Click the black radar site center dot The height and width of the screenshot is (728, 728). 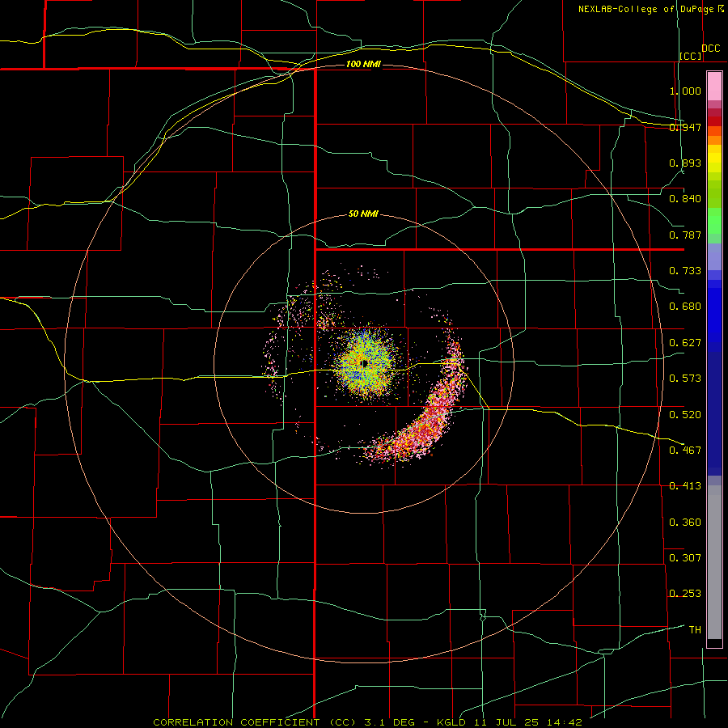(x=365, y=363)
